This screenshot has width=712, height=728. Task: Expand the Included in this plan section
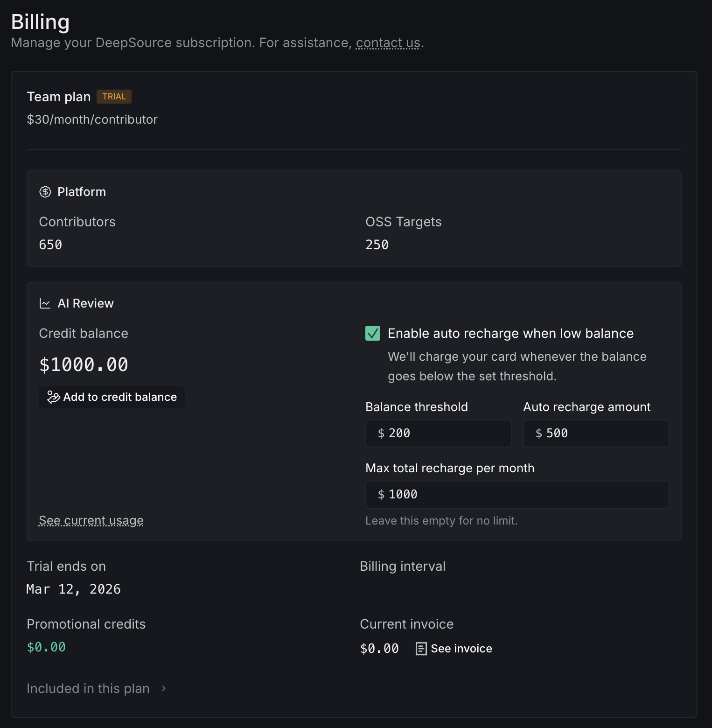(97, 688)
